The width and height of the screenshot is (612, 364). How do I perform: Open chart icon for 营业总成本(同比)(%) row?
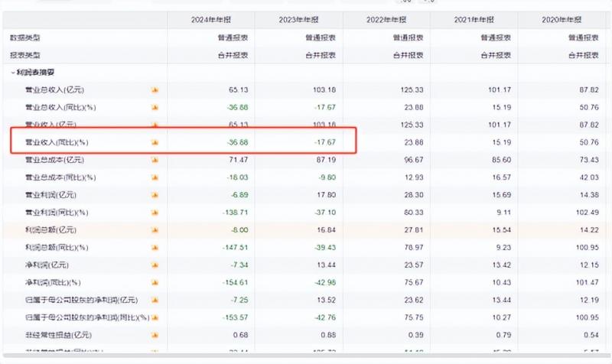coord(155,177)
